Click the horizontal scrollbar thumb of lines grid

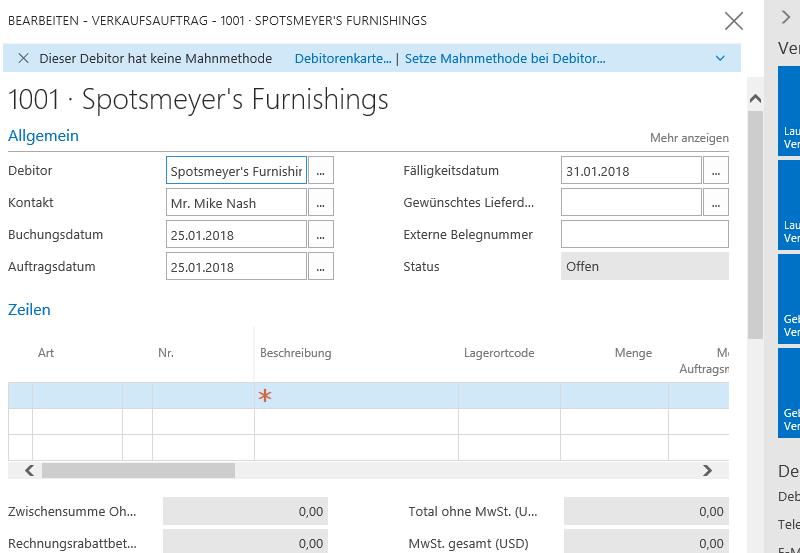tap(138, 470)
